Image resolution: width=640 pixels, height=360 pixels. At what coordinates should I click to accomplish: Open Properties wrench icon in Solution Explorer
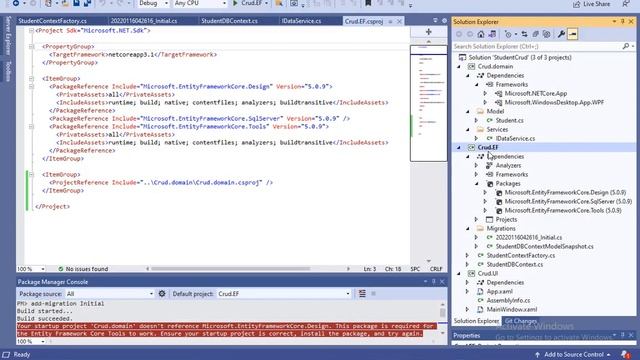tap(562, 34)
